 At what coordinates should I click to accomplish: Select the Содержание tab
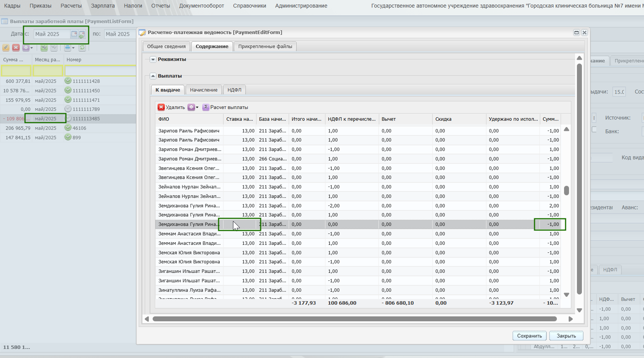coord(212,47)
